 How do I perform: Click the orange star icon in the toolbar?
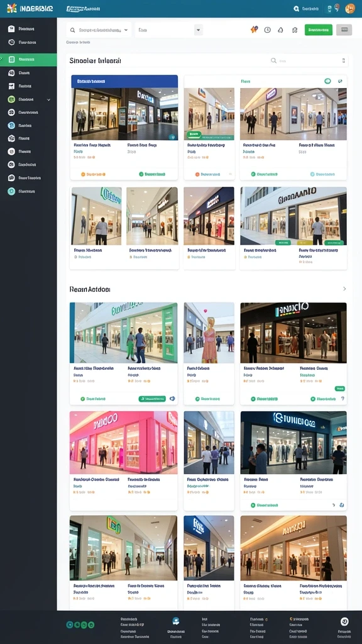coord(254,30)
